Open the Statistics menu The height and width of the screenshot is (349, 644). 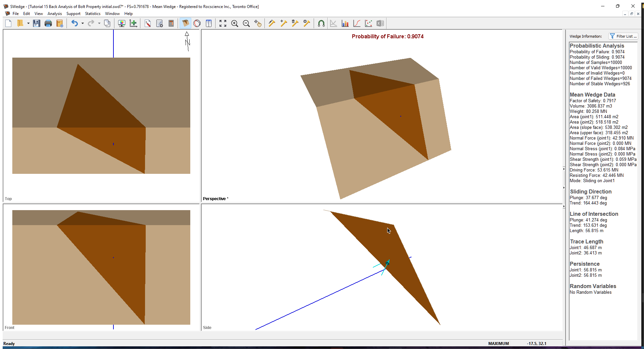pos(93,14)
